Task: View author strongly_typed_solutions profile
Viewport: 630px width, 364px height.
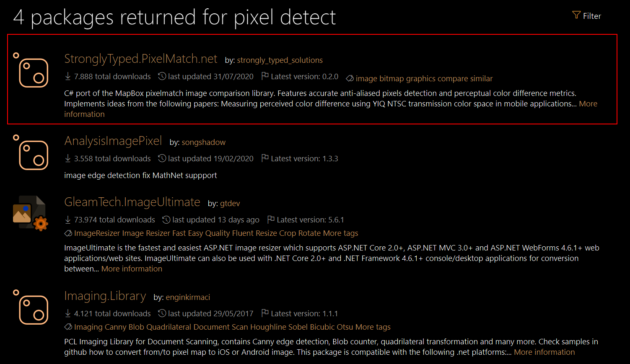Action: 280,60
